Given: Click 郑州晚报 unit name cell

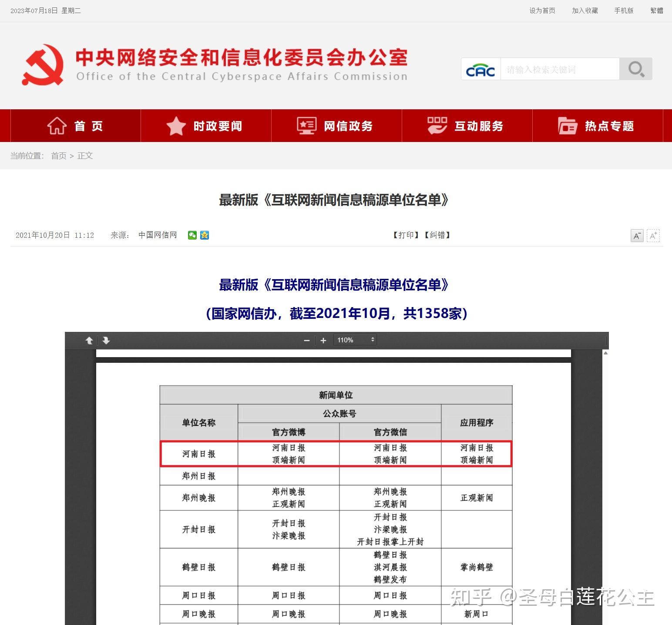Looking at the screenshot, I should (199, 498).
